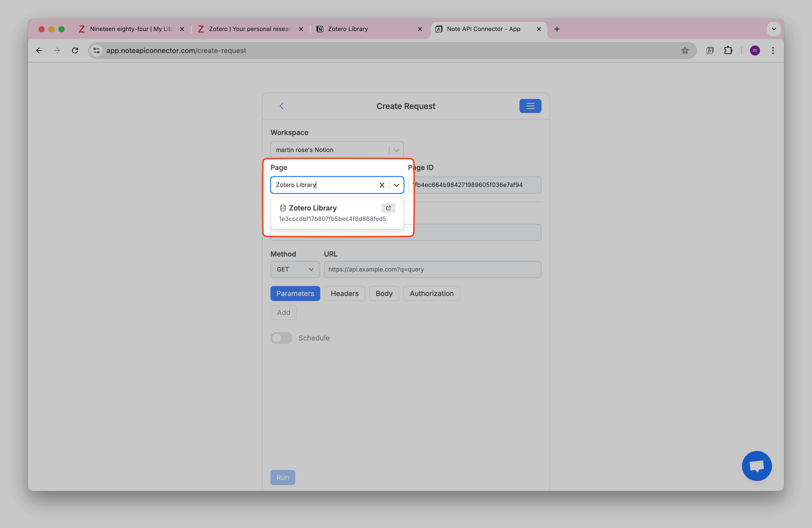812x528 pixels.
Task: Select the Headers tab
Action: click(x=344, y=293)
